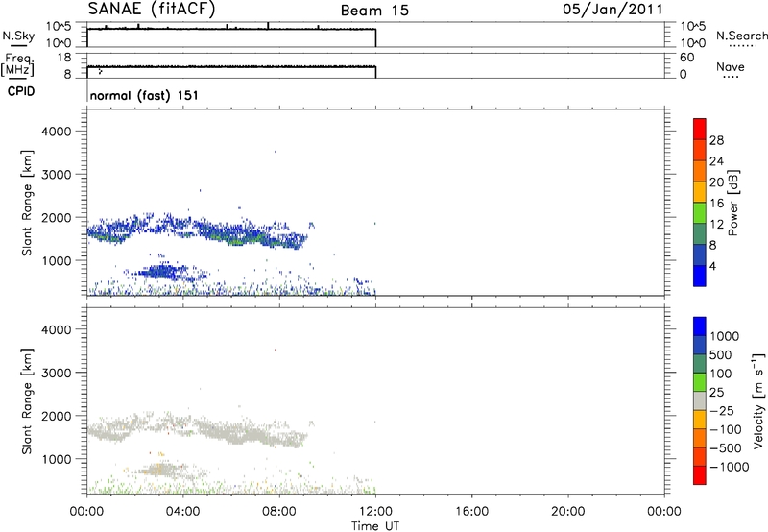Image resolution: width=768 pixels, height=532 pixels.
Task: Click the 2000 tick in the velocity panel
Action: point(56,416)
